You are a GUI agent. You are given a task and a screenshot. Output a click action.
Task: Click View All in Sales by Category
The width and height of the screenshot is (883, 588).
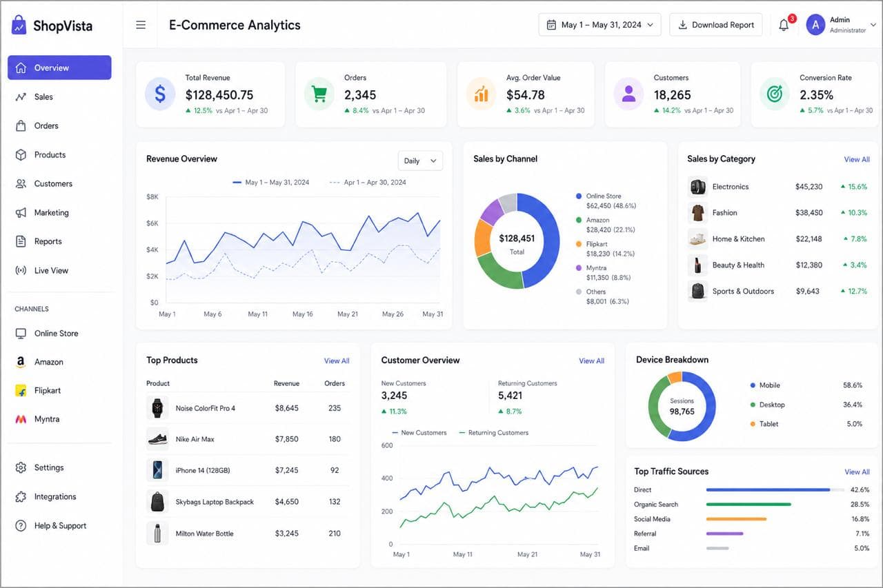point(857,159)
